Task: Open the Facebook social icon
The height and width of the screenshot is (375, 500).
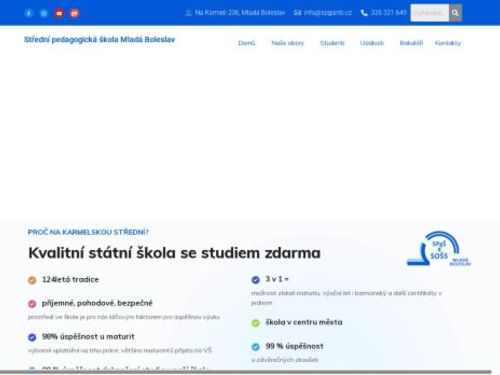Action: [29, 13]
